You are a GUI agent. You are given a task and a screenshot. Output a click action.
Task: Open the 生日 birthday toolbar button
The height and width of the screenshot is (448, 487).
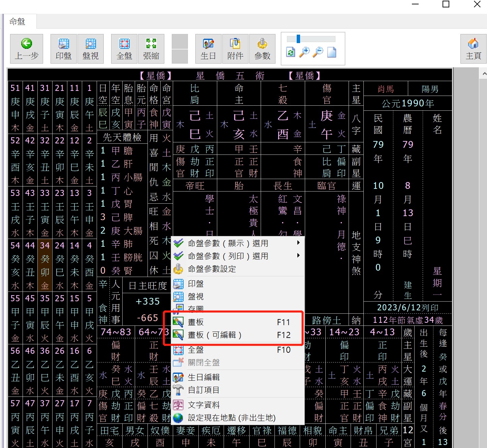pos(208,49)
